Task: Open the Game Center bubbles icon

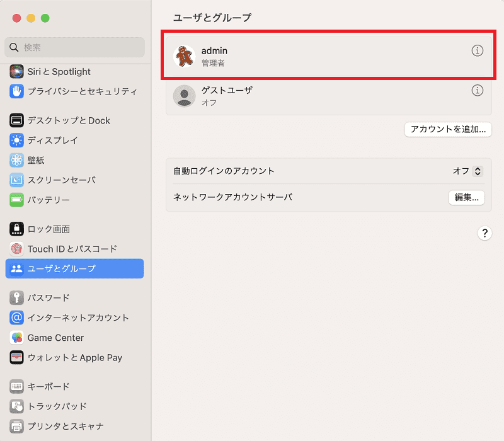Action: pyautogui.click(x=16, y=338)
